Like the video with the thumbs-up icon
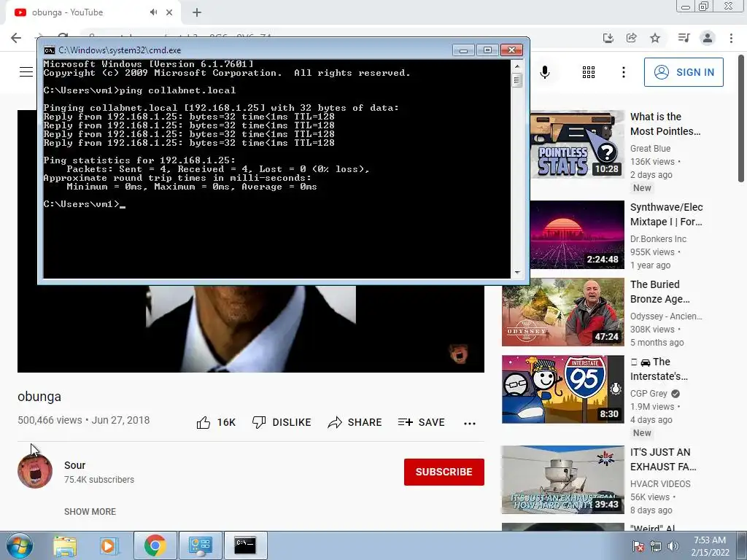 [204, 422]
